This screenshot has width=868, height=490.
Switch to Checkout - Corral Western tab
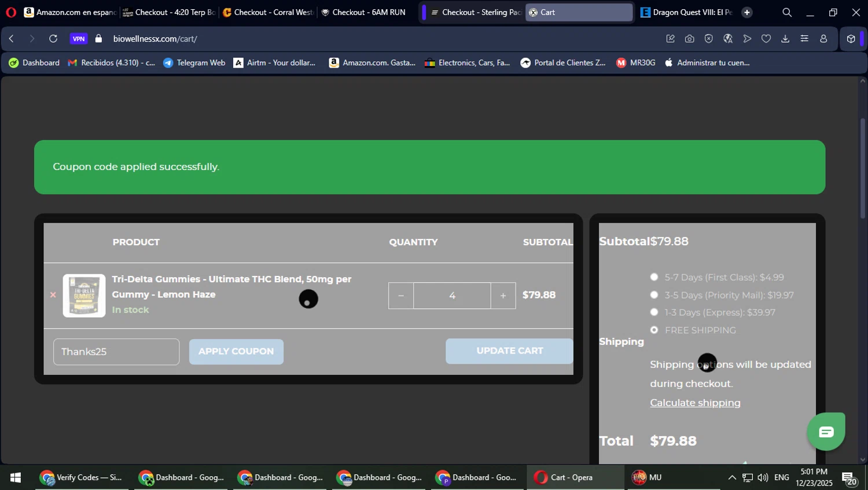pos(268,12)
